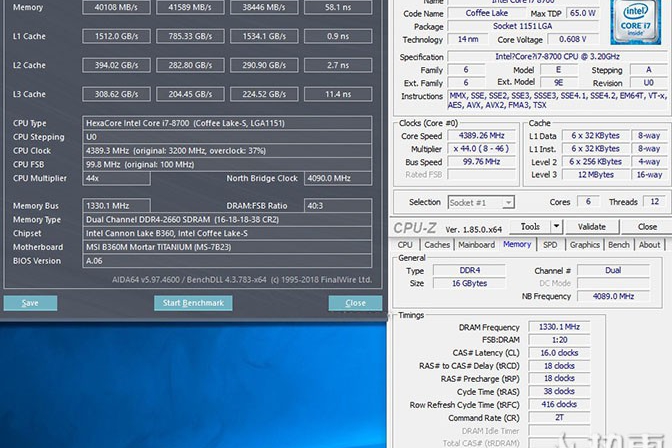Click L2 Cache latency 2.7 ns
This screenshot has width=672, height=448.
coord(338,65)
